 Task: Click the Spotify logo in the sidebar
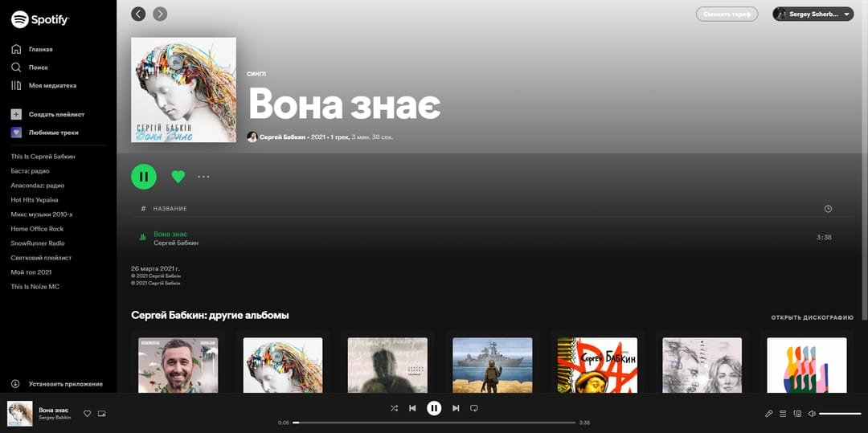tap(40, 20)
